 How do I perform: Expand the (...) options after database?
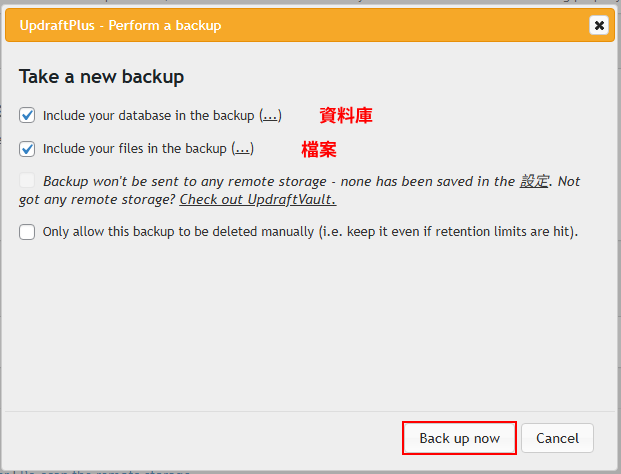click(270, 115)
